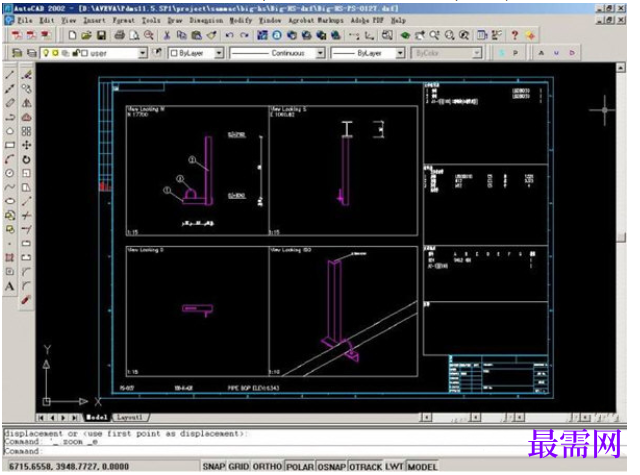This screenshot has height=475, width=640.
Task: Toggle POLAR tracking in status bar
Action: [x=300, y=466]
